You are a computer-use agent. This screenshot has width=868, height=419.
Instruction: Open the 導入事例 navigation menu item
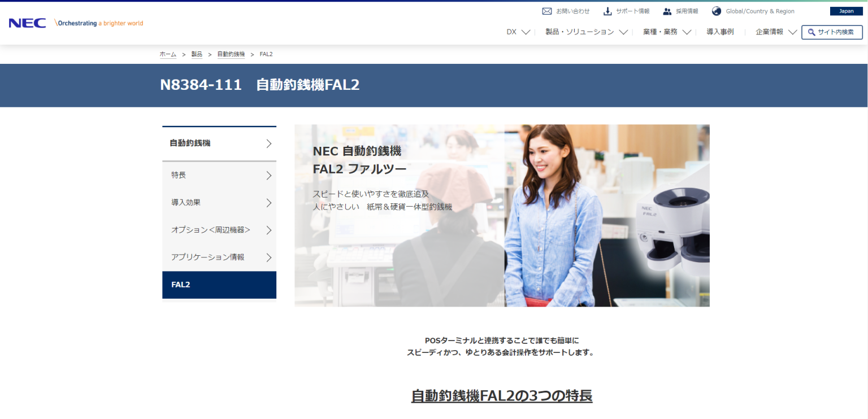[x=721, y=32]
